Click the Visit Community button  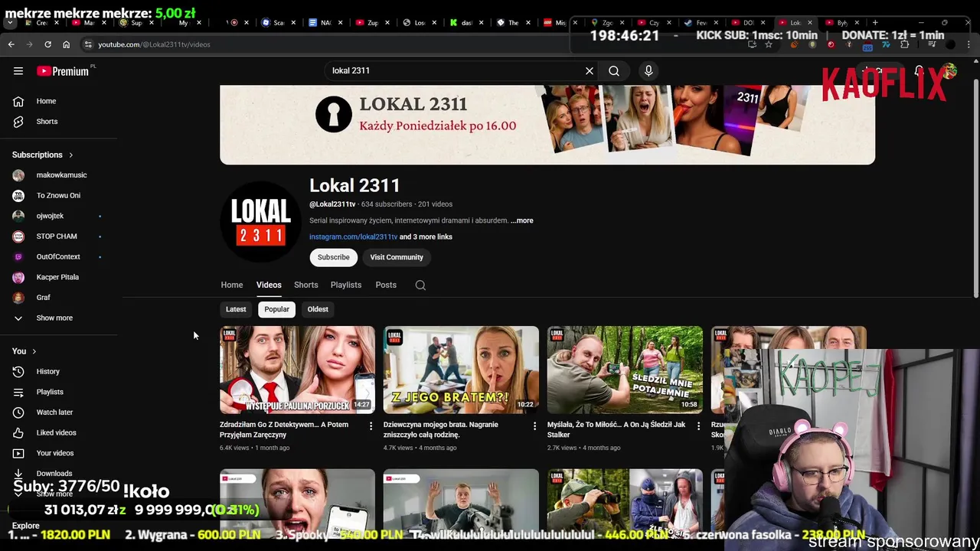pyautogui.click(x=397, y=257)
